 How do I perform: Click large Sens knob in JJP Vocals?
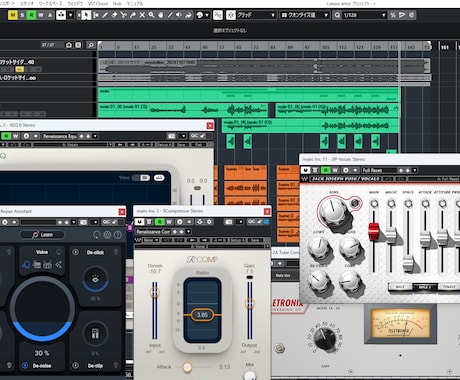(333, 212)
